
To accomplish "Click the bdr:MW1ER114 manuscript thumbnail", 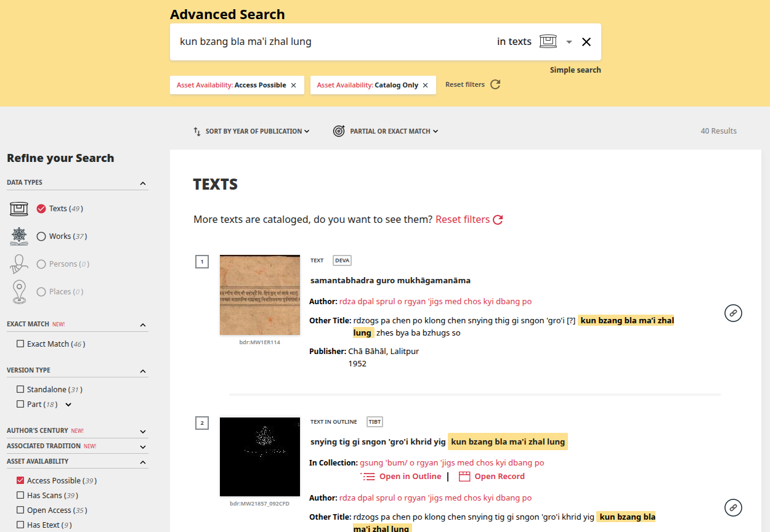I will click(x=259, y=294).
